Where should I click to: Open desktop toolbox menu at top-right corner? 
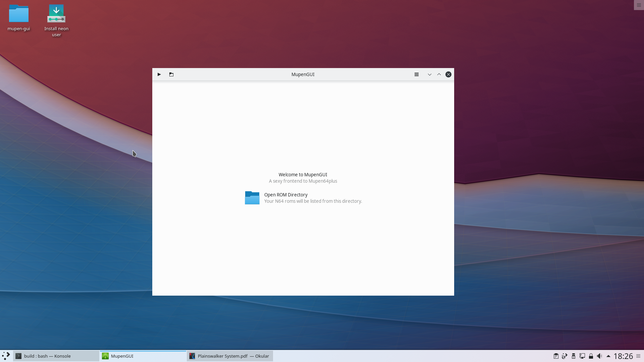click(639, 5)
